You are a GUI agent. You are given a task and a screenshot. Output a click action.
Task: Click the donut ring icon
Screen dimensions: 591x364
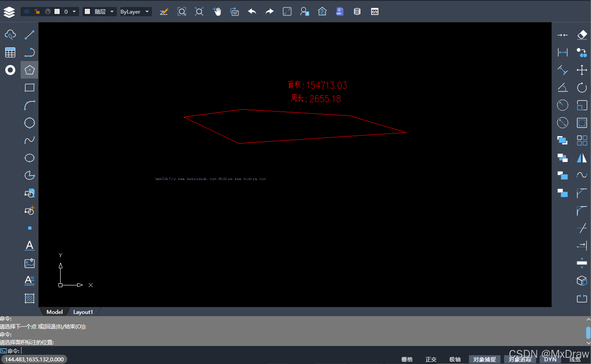[x=10, y=70]
